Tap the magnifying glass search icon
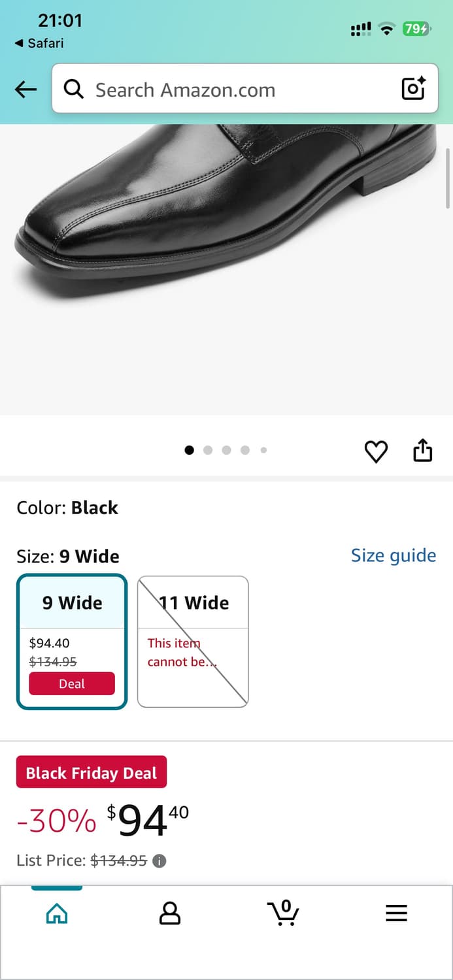This screenshot has height=980, width=453. coord(74,89)
